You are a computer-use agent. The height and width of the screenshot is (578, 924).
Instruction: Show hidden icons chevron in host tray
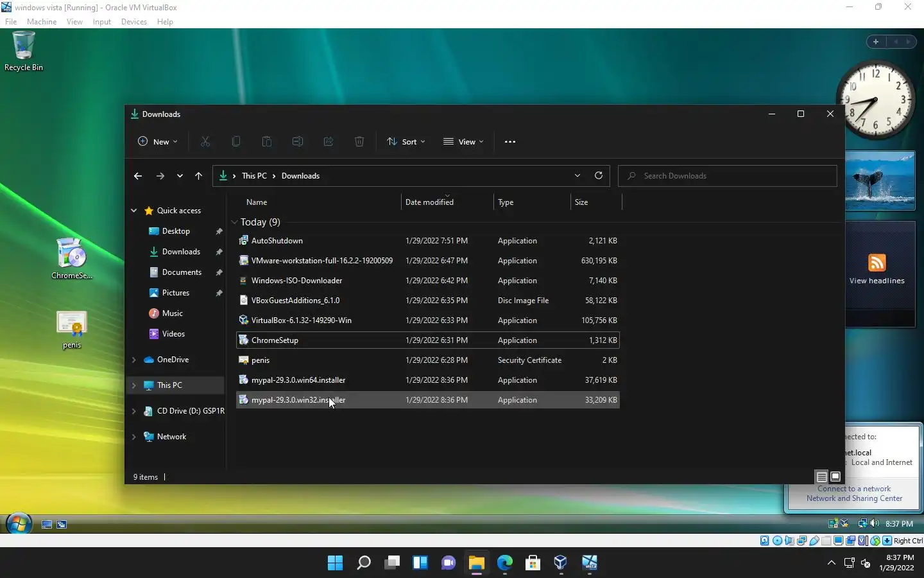(832, 563)
